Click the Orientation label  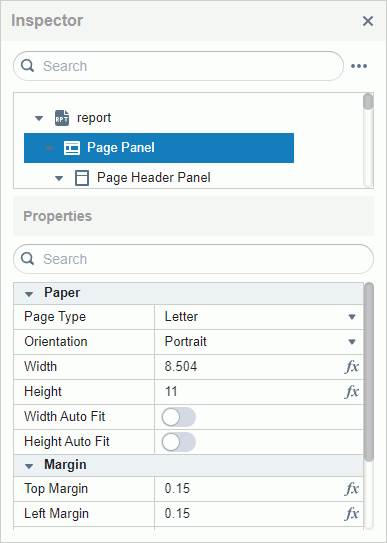pos(56,341)
